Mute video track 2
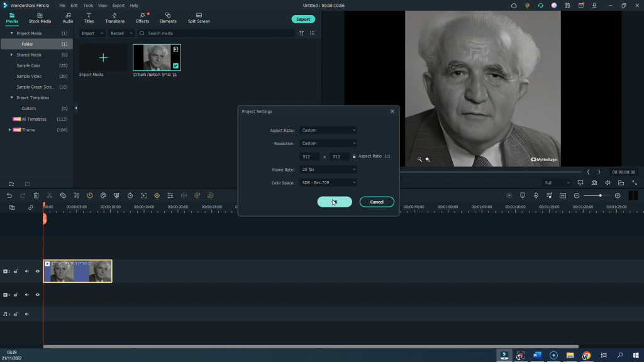Screen dimensions: 644x362 tap(26, 271)
